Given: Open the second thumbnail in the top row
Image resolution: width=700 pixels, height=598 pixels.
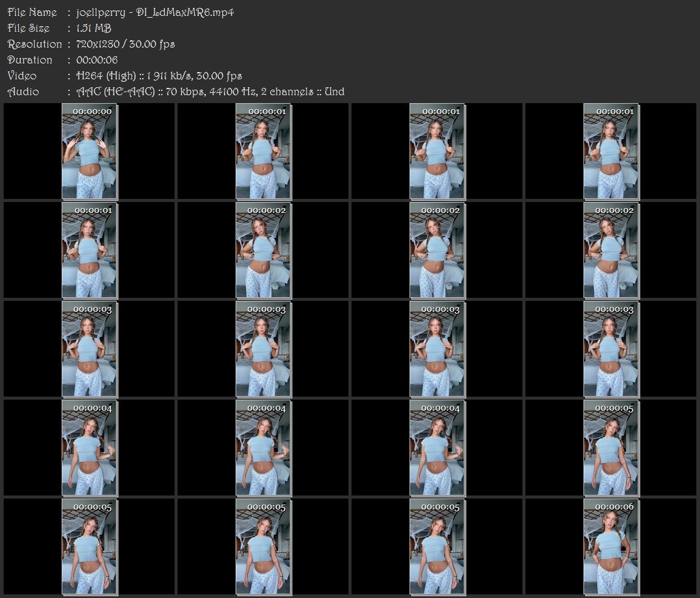Looking at the screenshot, I should [x=264, y=151].
